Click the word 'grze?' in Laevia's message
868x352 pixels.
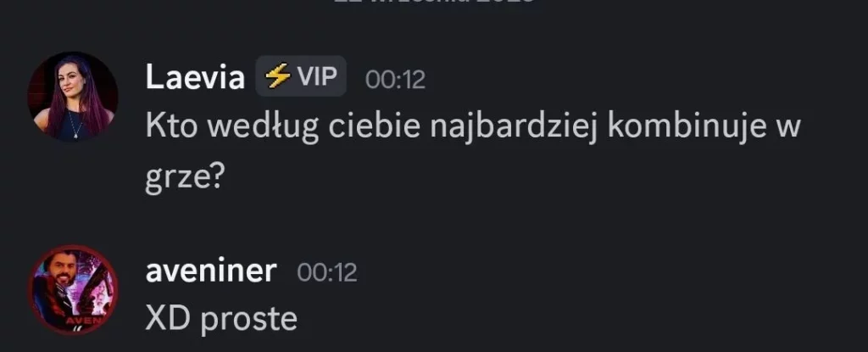184,178
